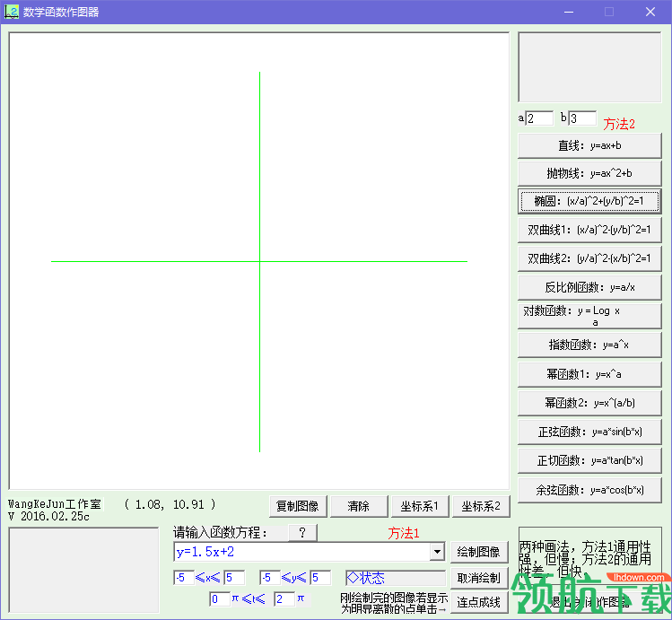Image resolution: width=672 pixels, height=620 pixels.
Task: Switch to 坐标系1
Action: click(420, 506)
